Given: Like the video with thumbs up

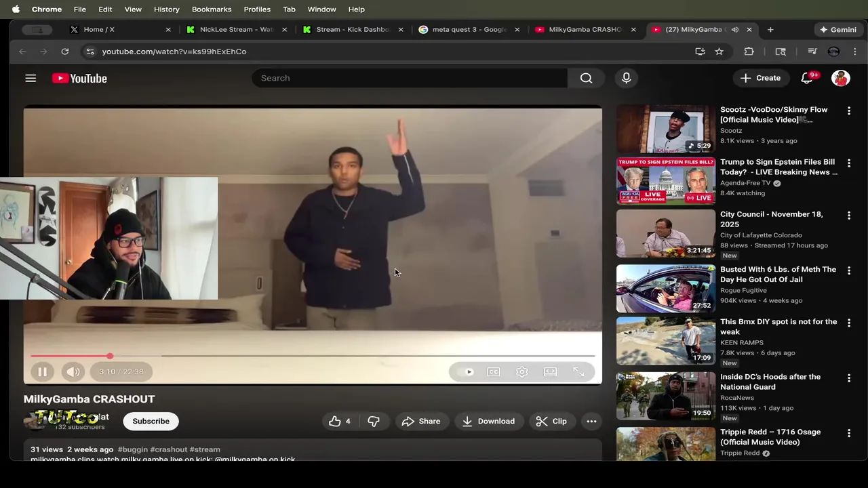Looking at the screenshot, I should (x=340, y=421).
